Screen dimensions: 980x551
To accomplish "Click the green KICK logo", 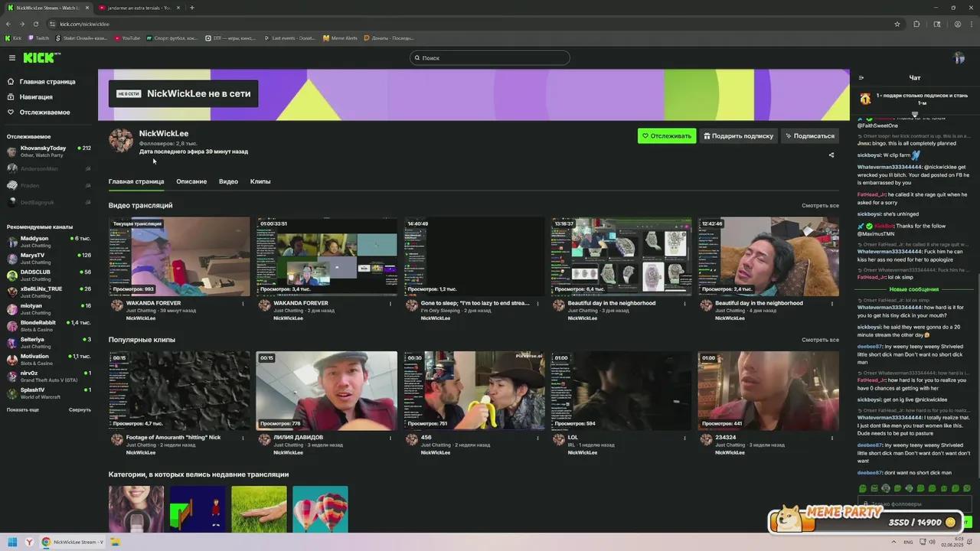I will click(41, 57).
